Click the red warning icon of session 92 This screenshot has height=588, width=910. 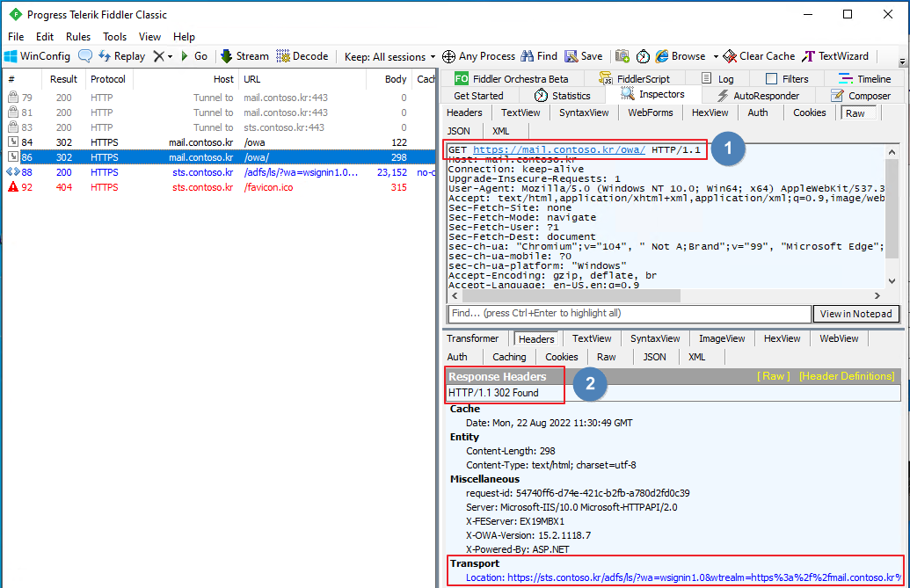pyautogui.click(x=13, y=187)
